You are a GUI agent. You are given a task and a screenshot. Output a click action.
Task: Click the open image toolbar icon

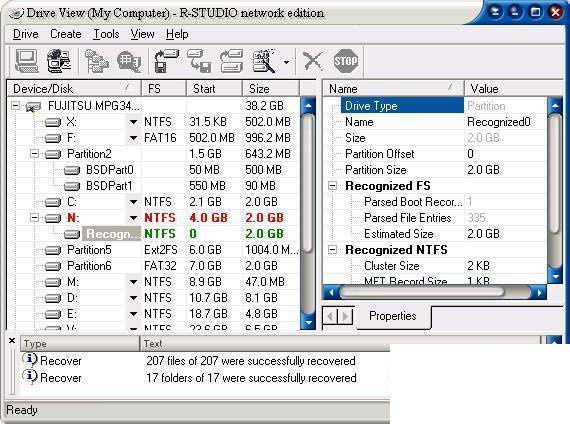click(x=199, y=61)
